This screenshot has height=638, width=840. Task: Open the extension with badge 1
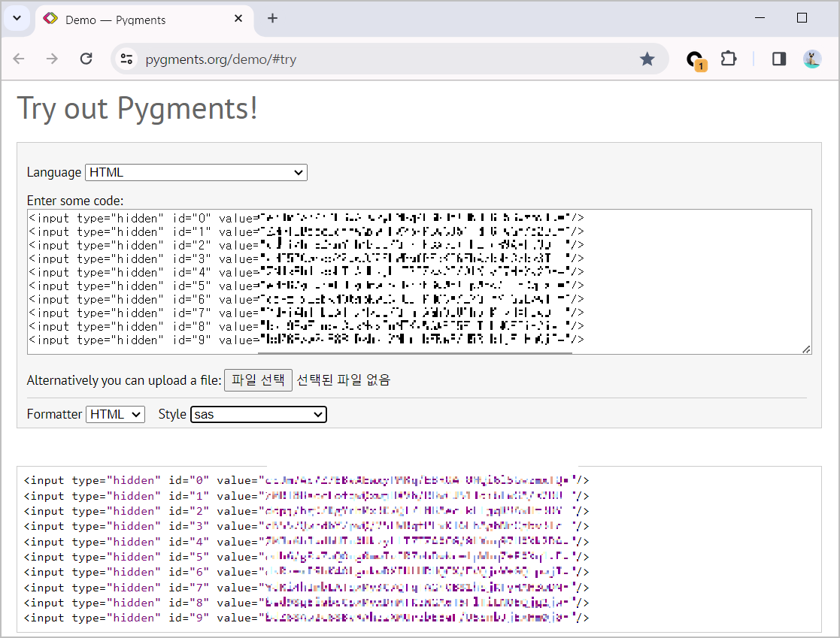pos(696,60)
